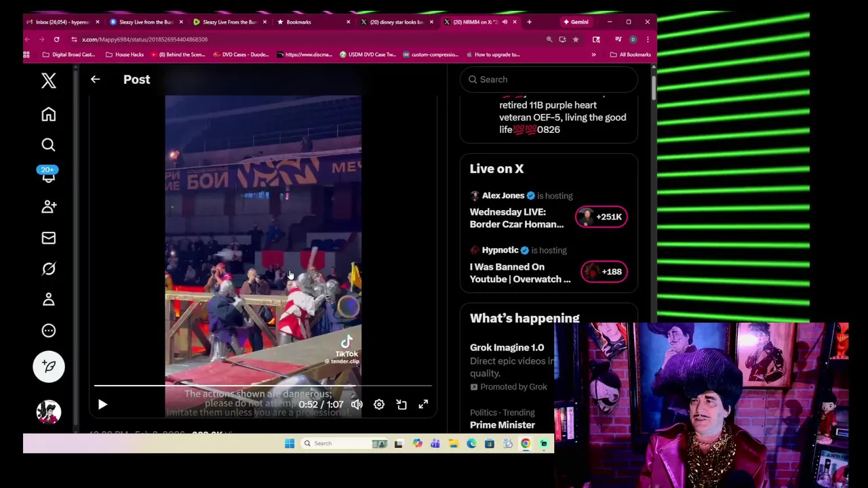This screenshot has width=868, height=488.
Task: Seek on the video progress bar
Action: (x=262, y=386)
